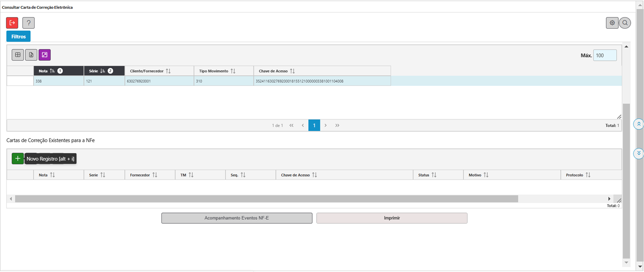The height and width of the screenshot is (272, 644).
Task: Click the red exit icon button
Action: point(12,23)
